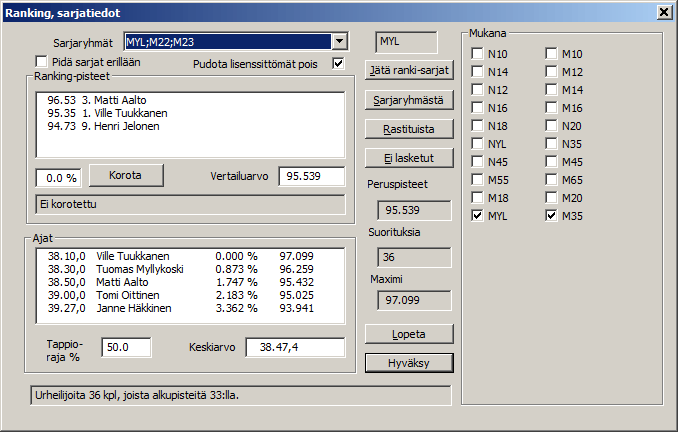
Task: Open the Sarjaryhmät dropdown list
Action: pos(340,42)
